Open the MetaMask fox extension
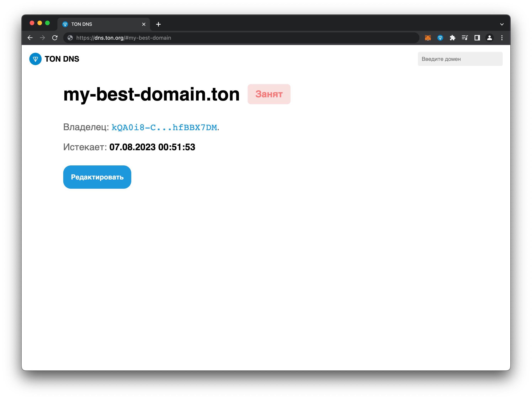Image resolution: width=532 pixels, height=399 pixels. click(428, 38)
